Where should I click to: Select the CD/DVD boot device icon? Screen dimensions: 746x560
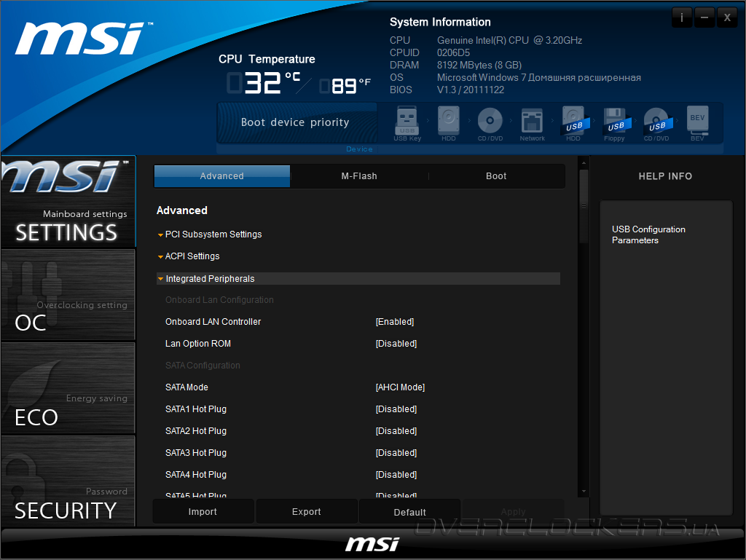[490, 124]
